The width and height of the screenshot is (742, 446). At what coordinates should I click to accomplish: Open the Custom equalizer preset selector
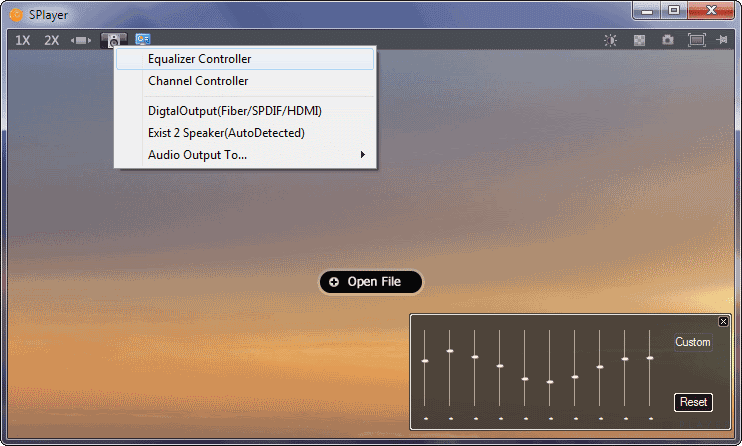click(693, 342)
